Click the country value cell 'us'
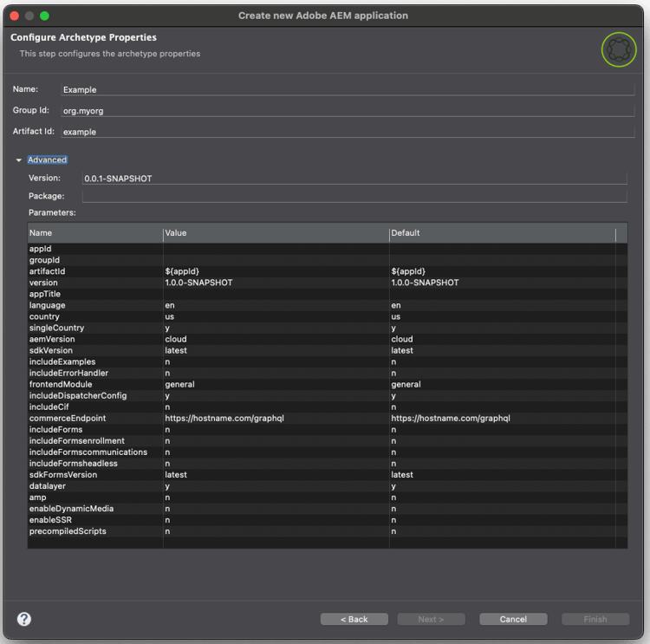This screenshot has width=650, height=644. tap(276, 316)
